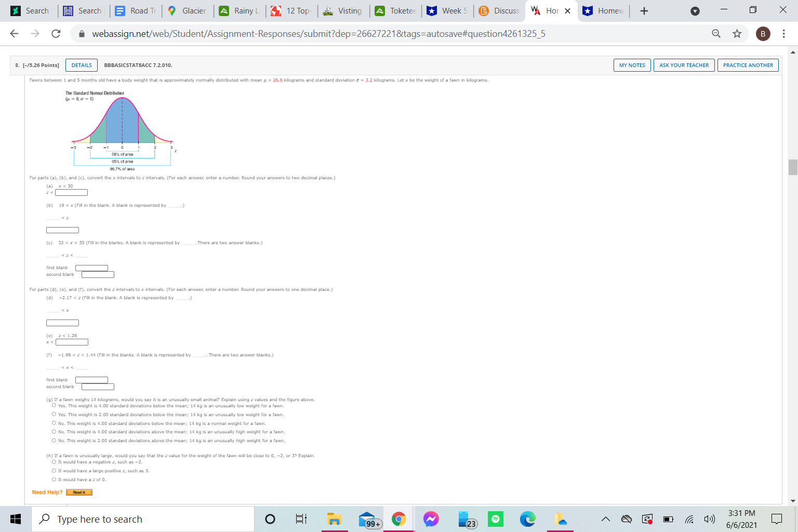Screen dimensions: 798x532
Task: Select 'Yes. 2.00 standard deviations below' option
Action: (54, 415)
